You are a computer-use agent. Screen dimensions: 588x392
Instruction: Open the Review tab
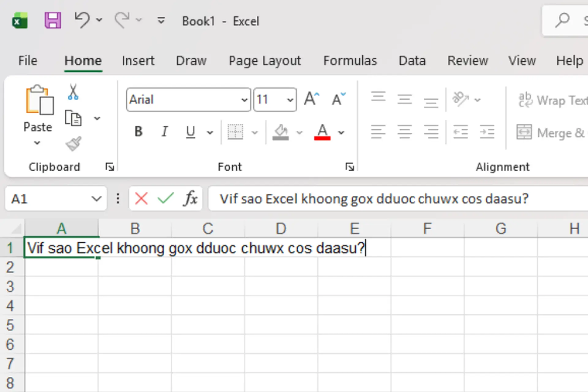(468, 61)
